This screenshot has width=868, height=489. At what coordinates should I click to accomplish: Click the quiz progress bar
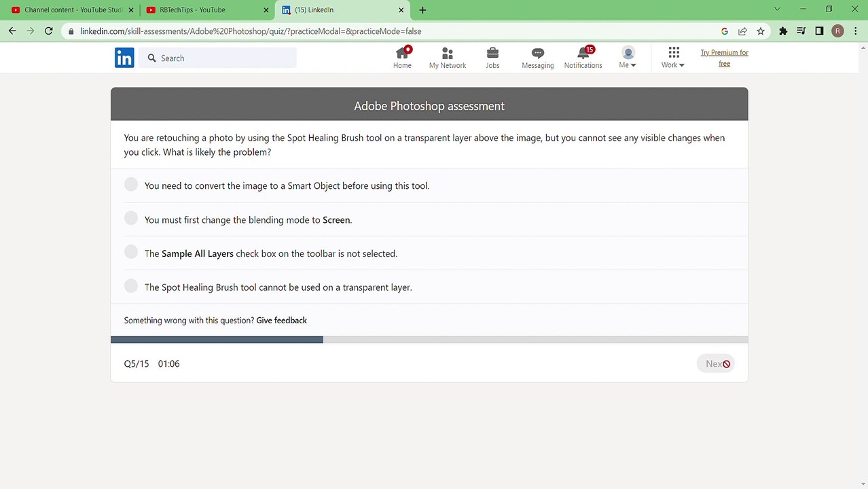click(x=429, y=340)
